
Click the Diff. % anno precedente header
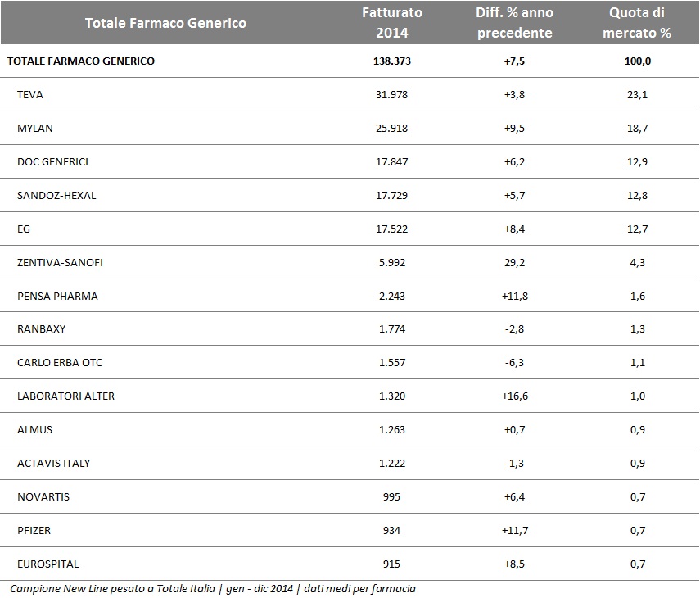pyautogui.click(x=514, y=23)
